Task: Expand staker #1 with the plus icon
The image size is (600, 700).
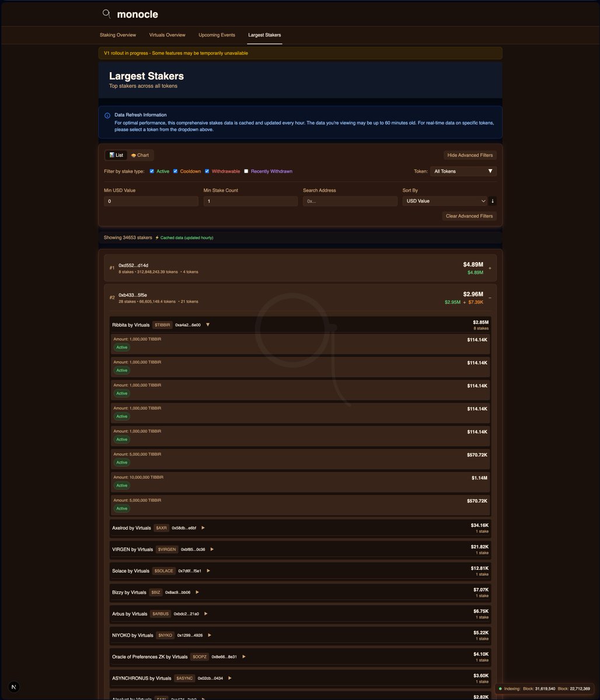Action: pyautogui.click(x=490, y=268)
